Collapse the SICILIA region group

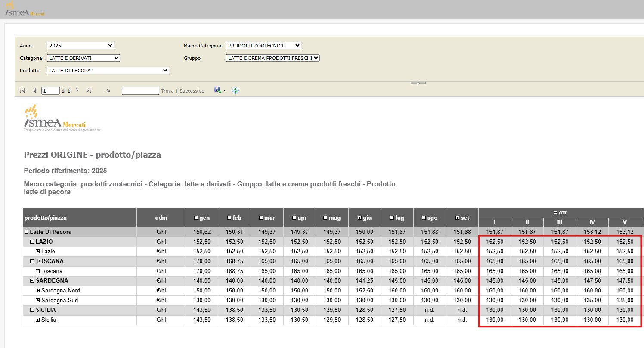(x=32, y=310)
